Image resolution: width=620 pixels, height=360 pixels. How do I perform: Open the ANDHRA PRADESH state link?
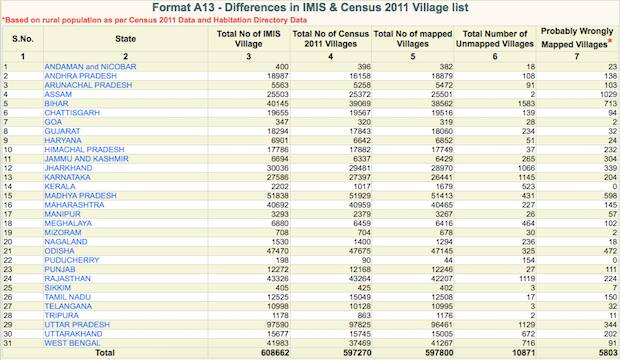81,76
